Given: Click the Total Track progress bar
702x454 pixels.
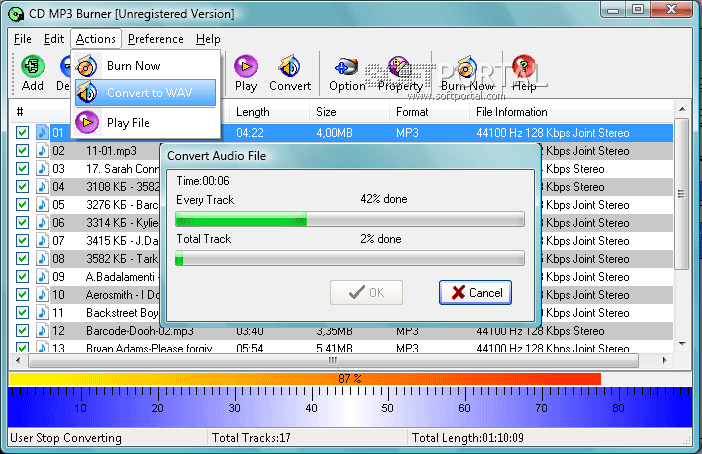Looking at the screenshot, I should pos(350,258).
